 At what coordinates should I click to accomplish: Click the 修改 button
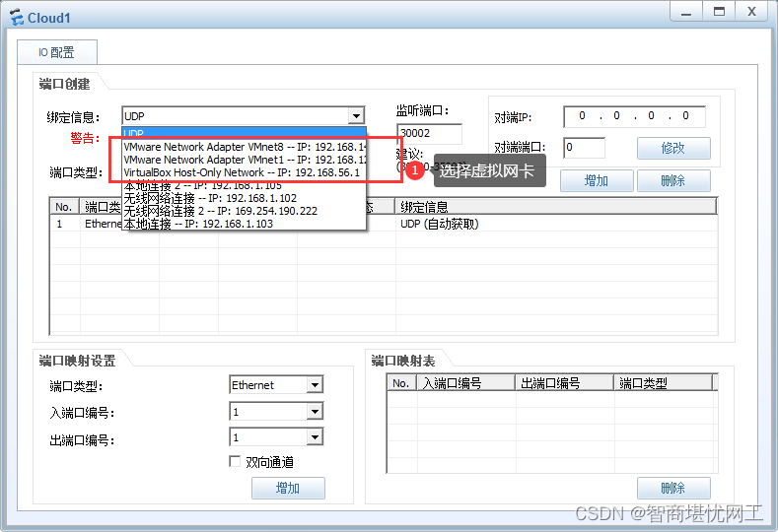673,148
